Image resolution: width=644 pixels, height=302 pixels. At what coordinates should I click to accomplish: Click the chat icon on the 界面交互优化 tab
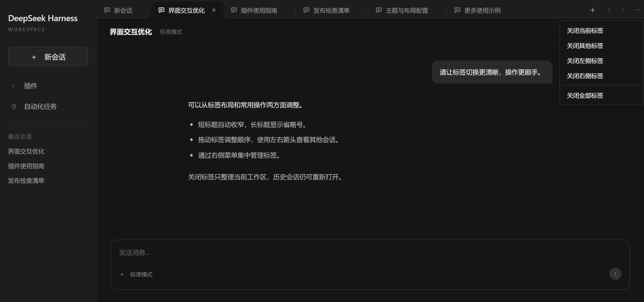162,10
